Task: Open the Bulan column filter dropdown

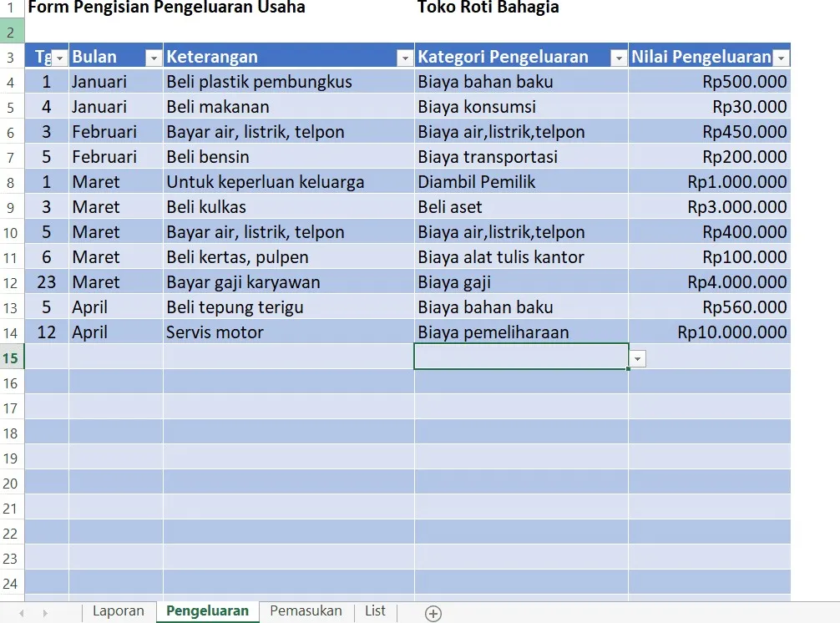Action: pos(152,57)
